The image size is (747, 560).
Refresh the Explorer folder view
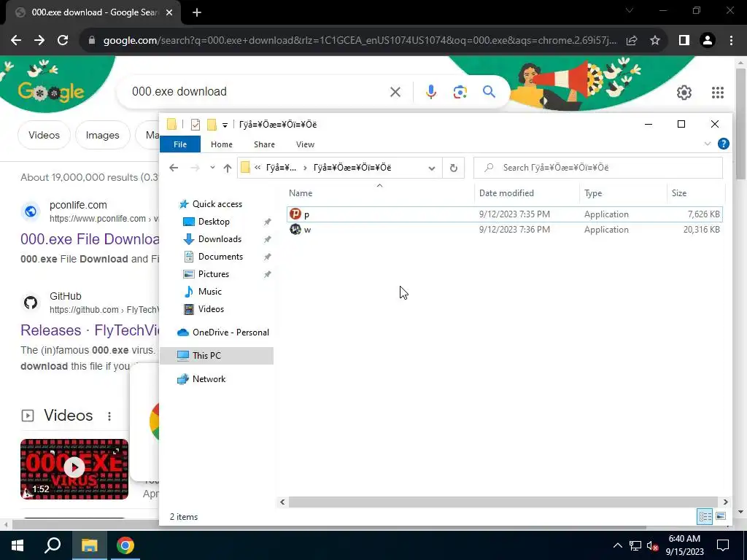(x=454, y=168)
